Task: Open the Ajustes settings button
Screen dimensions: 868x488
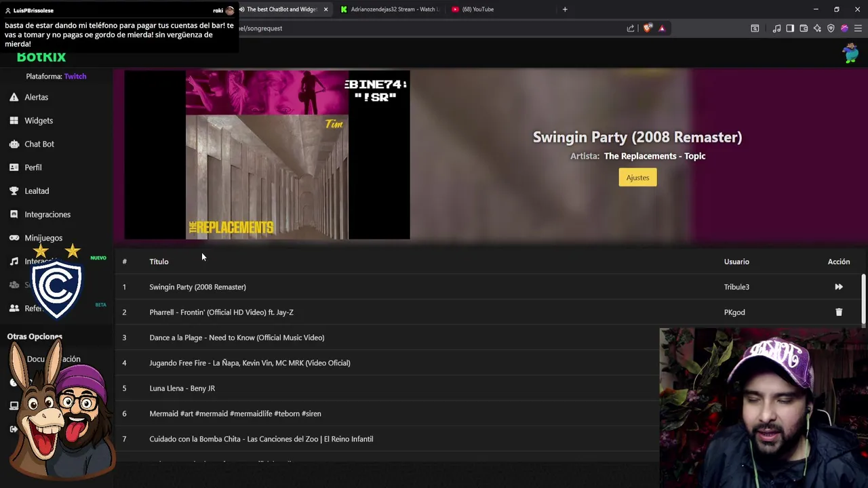Action: click(x=637, y=178)
